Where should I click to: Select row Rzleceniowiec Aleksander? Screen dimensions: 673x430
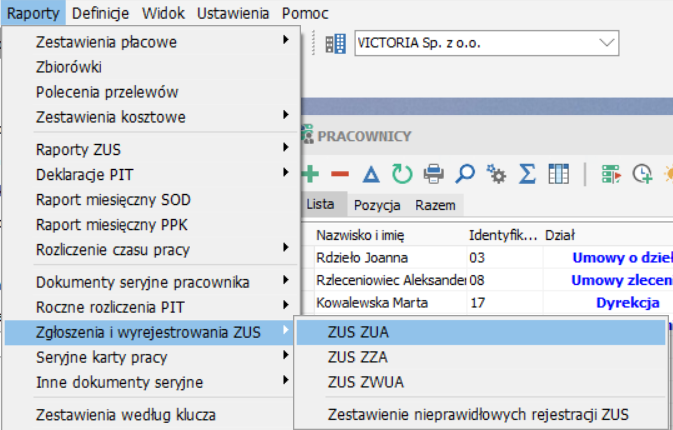coord(390,280)
